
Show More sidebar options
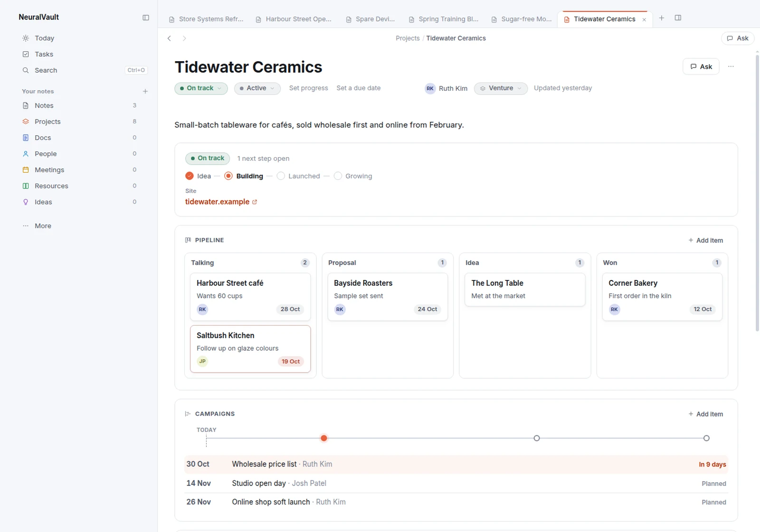[x=37, y=226]
